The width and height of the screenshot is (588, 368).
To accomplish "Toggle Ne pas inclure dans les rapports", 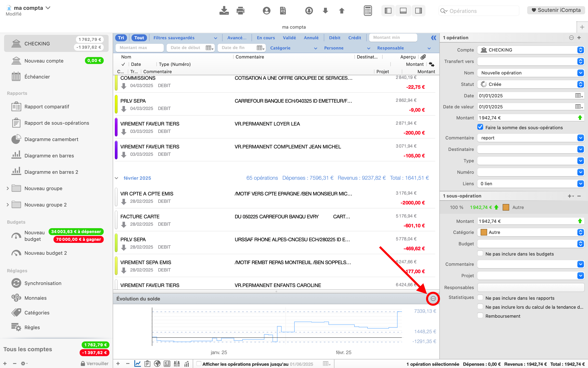I will (480, 297).
